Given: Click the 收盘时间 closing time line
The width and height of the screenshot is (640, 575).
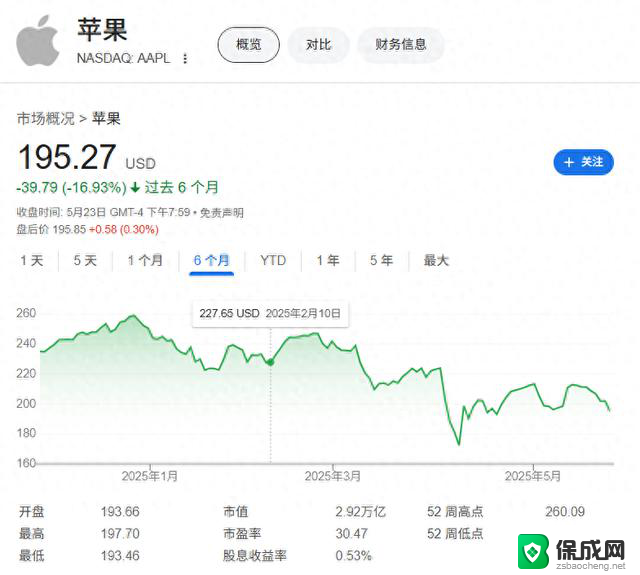Looking at the screenshot, I should pyautogui.click(x=103, y=213).
